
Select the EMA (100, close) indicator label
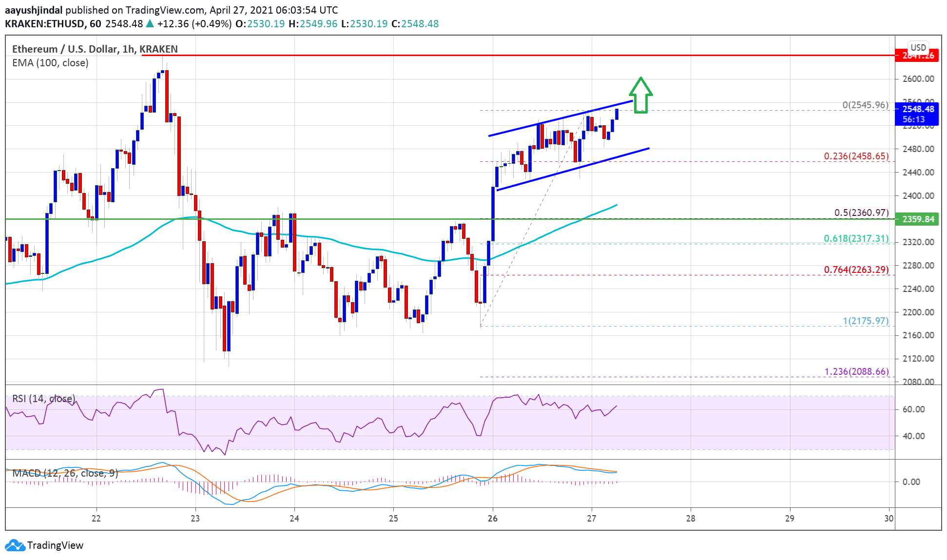pyautogui.click(x=50, y=63)
